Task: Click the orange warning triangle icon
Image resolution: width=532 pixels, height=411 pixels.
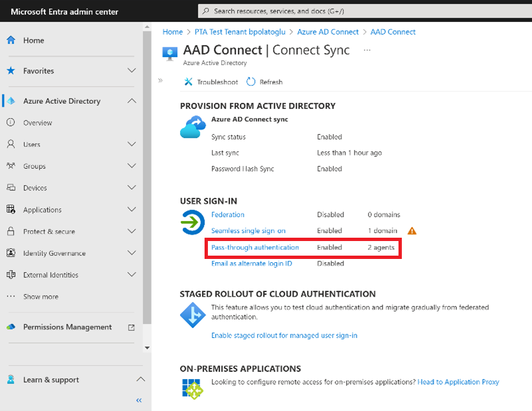Action: pyautogui.click(x=412, y=231)
